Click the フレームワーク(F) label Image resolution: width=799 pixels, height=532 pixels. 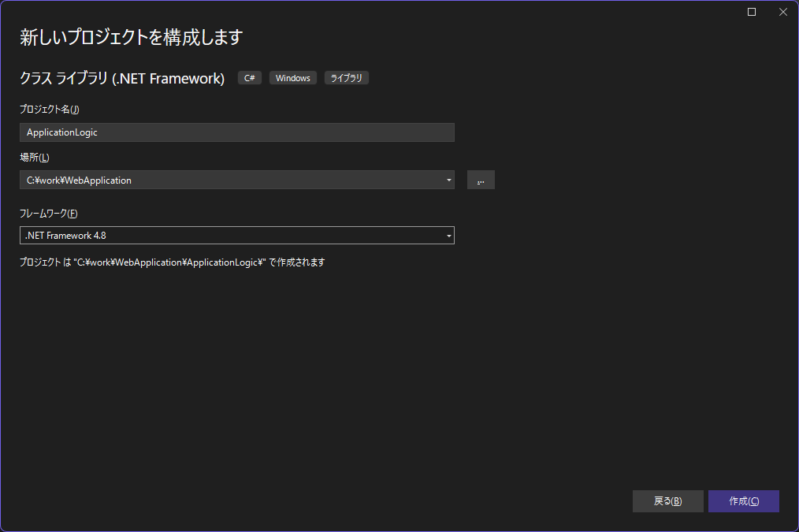click(49, 213)
